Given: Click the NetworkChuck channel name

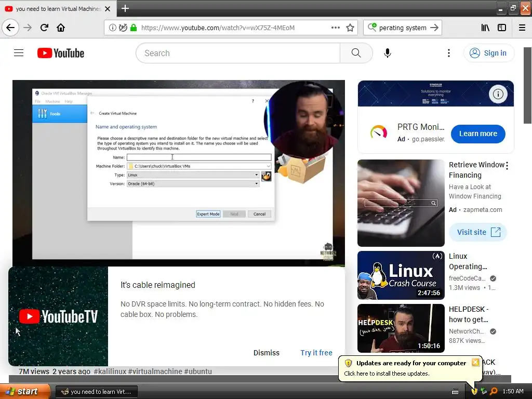Looking at the screenshot, I should 467,331.
